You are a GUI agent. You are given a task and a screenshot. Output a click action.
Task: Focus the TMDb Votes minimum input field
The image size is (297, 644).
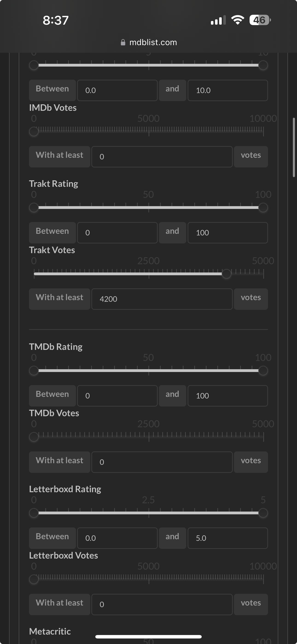coord(162,462)
